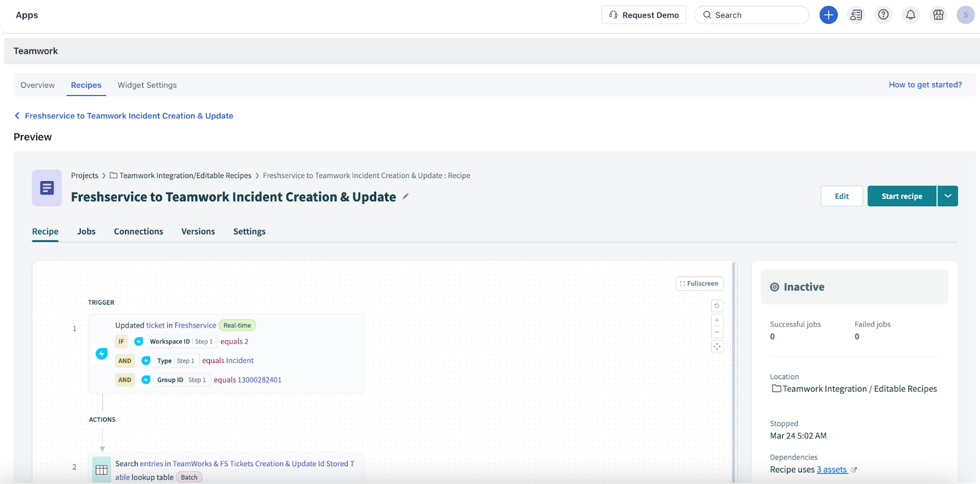Viewport: 980px width, 484px height.
Task: Click the fit-to-view canvas icon
Action: click(717, 346)
